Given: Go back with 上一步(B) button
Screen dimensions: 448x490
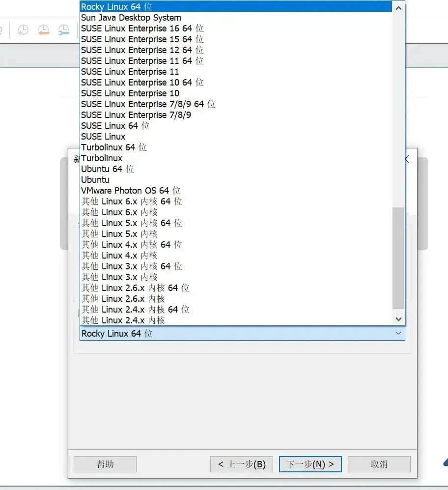Looking at the screenshot, I should (x=242, y=464).
